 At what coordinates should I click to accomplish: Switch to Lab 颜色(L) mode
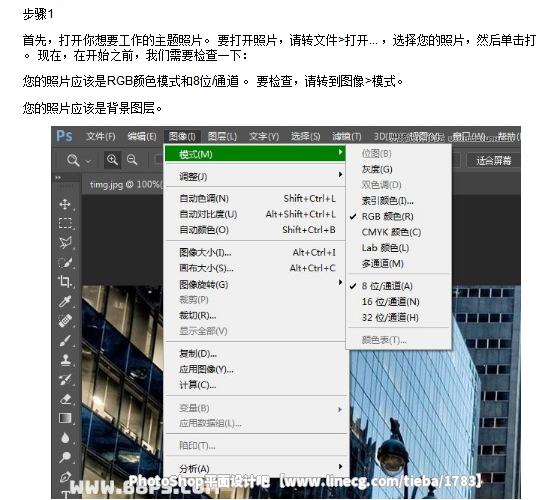click(385, 248)
